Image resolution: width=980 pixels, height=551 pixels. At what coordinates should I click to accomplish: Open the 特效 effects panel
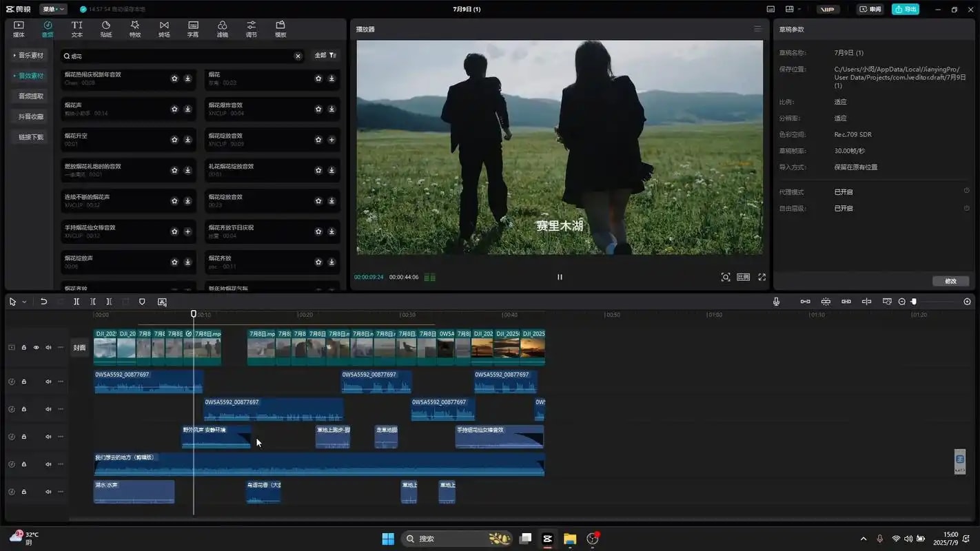pos(135,28)
